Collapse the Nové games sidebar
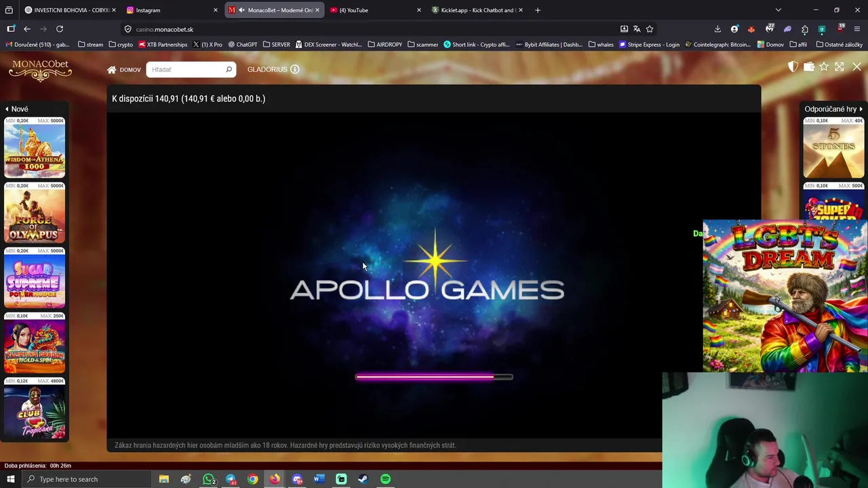 coord(17,109)
